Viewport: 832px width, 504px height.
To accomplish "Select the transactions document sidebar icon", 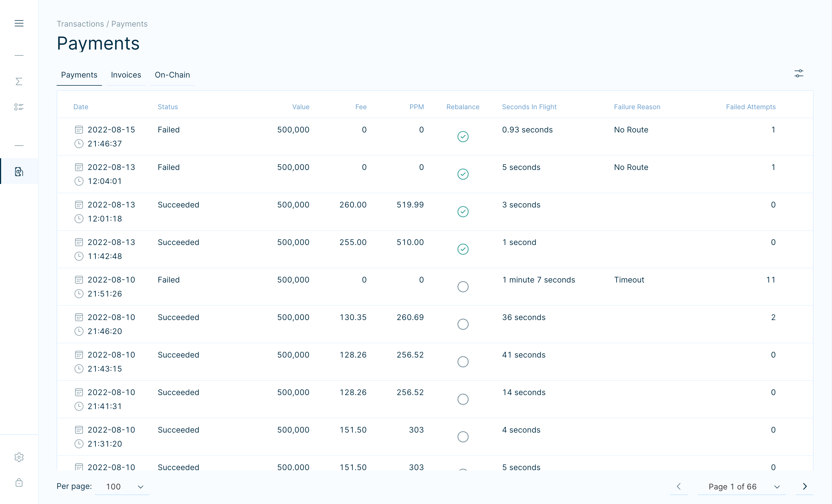I will pos(19,171).
